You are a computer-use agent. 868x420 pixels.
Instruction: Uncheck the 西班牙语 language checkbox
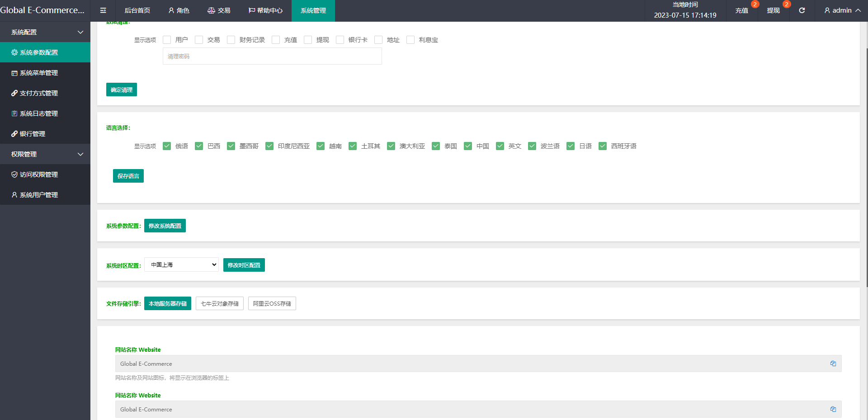tap(602, 146)
